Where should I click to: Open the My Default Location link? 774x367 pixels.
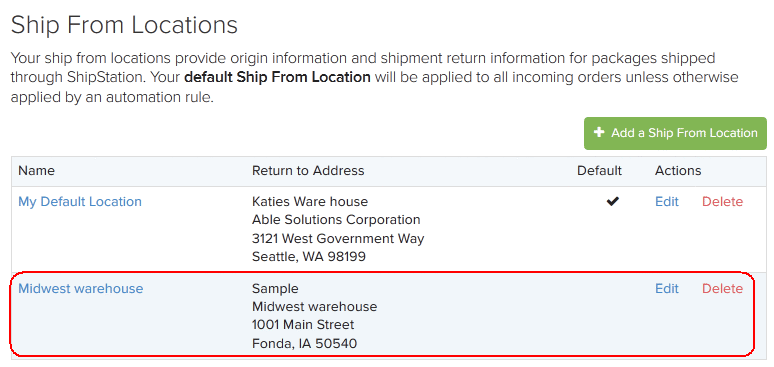click(x=80, y=202)
